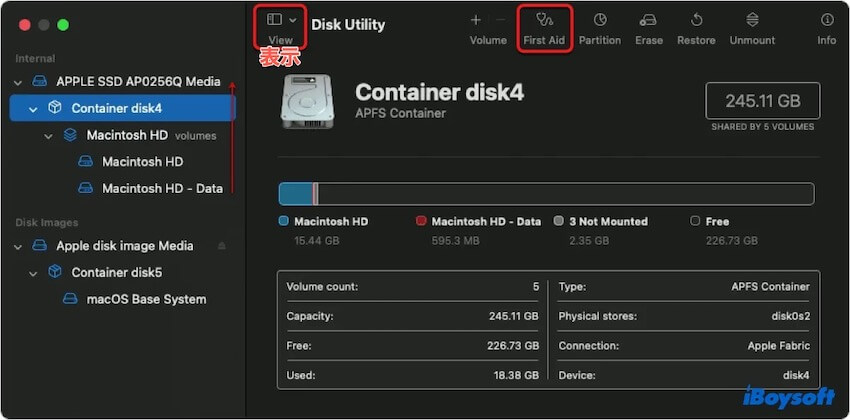Click the Restore arrow icon
The height and width of the screenshot is (420, 850).
tap(696, 20)
